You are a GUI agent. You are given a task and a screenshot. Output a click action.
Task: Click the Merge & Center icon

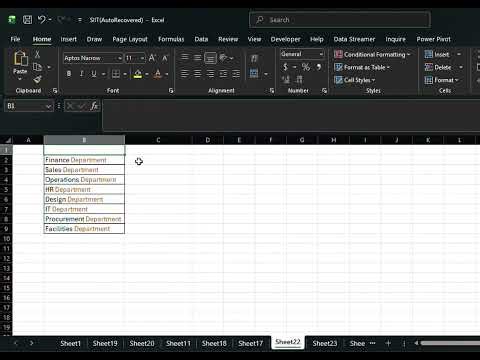click(x=254, y=73)
